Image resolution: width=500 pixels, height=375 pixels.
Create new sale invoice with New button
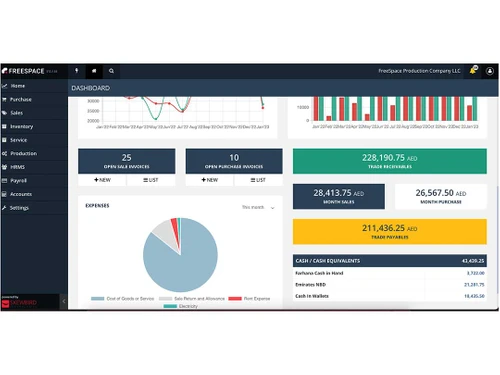(102, 180)
